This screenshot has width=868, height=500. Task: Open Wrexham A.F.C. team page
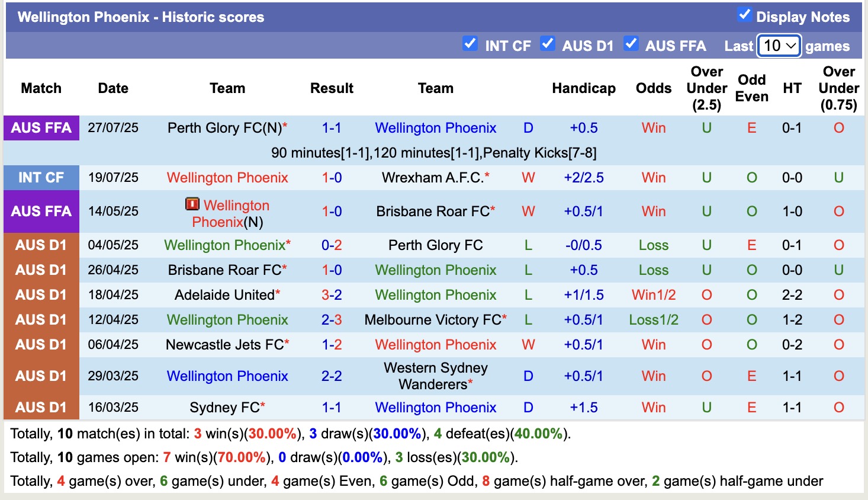tap(432, 177)
